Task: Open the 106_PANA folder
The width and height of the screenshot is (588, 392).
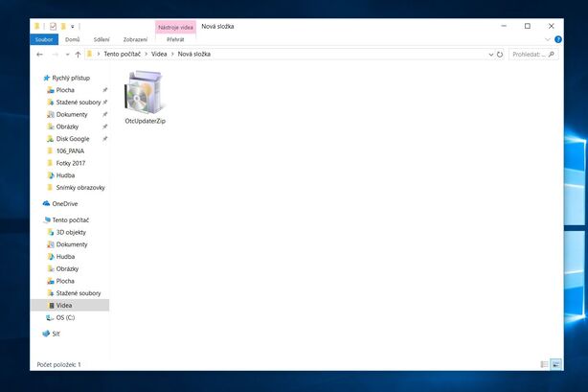Action: tap(70, 150)
